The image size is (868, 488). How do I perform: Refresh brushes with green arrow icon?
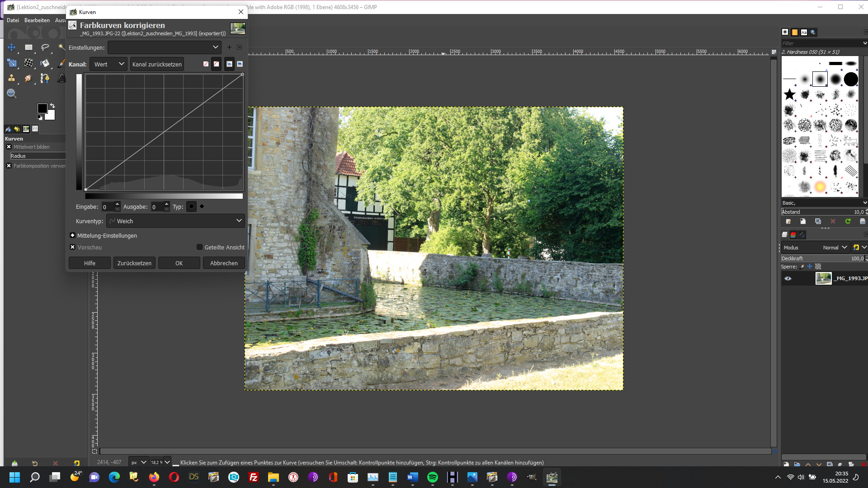848,221
